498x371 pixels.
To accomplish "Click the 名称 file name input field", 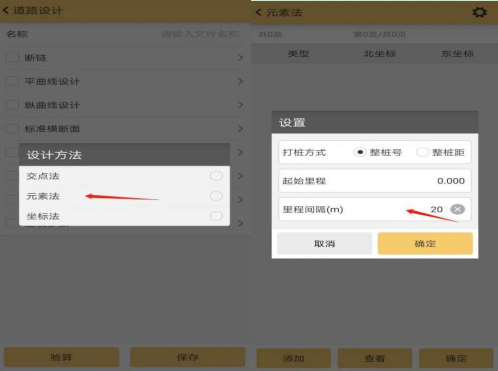I will [200, 34].
